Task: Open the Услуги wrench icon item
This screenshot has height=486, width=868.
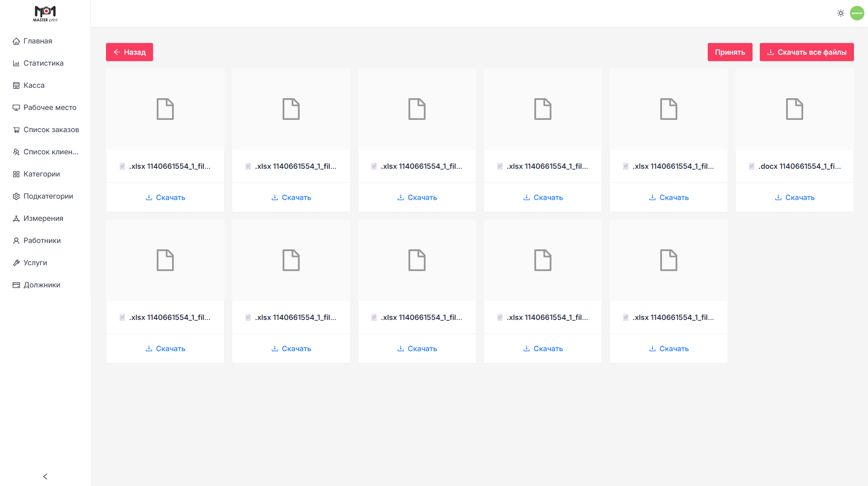Action: tap(35, 263)
